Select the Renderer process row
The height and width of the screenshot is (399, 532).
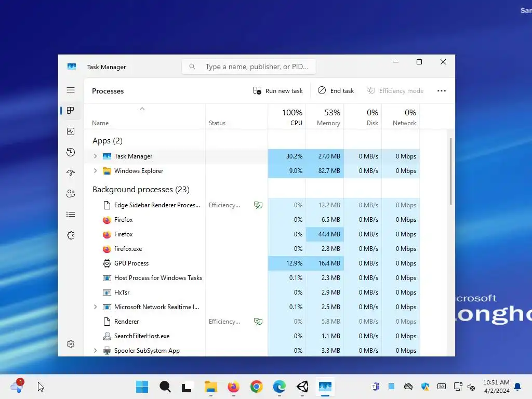[252, 321]
